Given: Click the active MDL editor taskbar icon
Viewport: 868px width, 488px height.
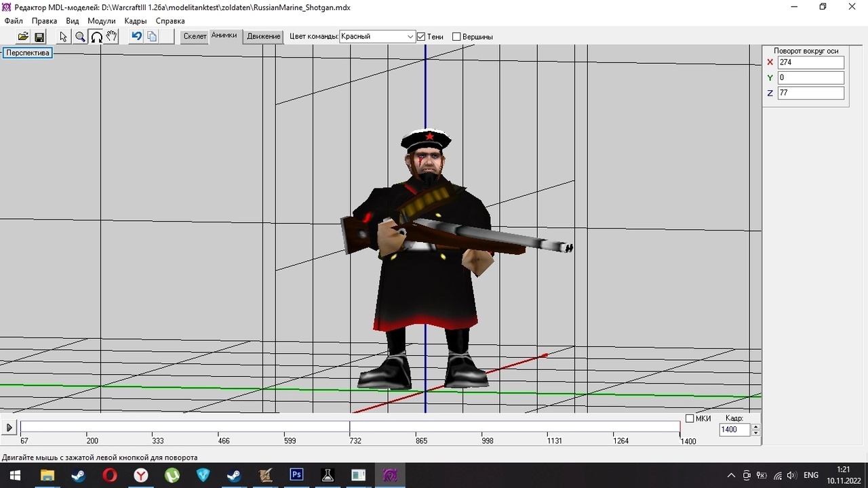Looking at the screenshot, I should tap(391, 475).
